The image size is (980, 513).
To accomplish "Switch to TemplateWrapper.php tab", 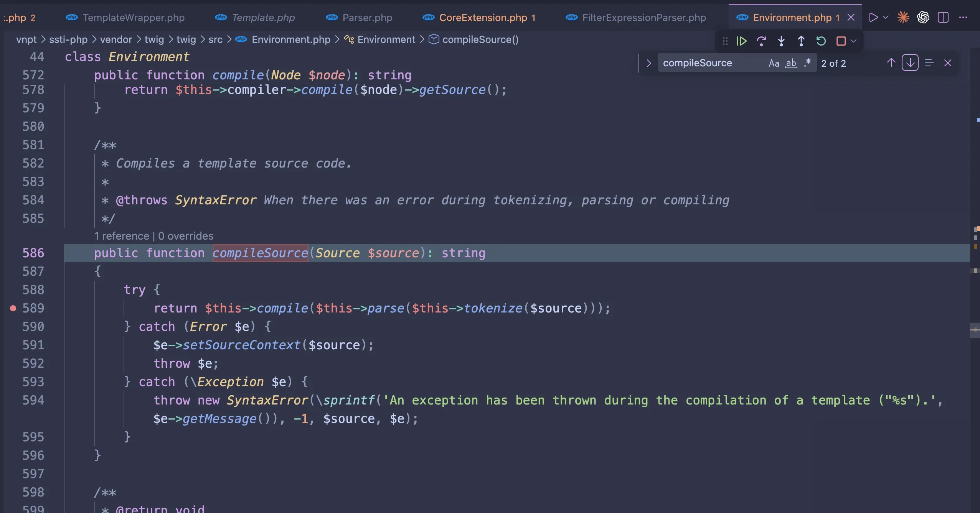I will coord(134,18).
